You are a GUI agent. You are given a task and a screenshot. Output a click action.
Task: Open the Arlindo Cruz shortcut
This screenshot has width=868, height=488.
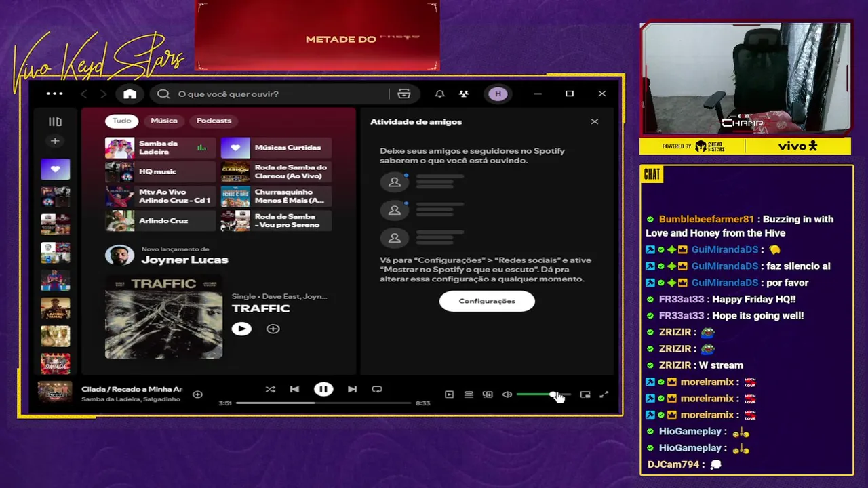[161, 221]
